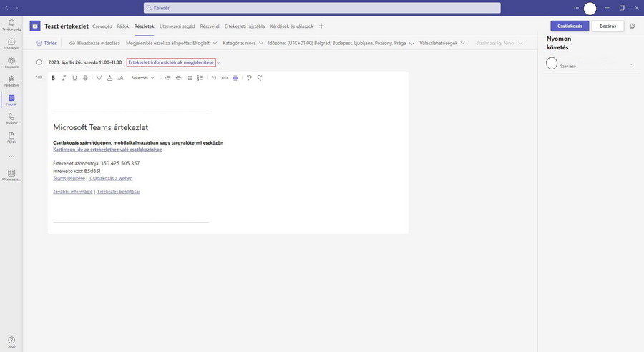Open Feladatok tasks in sidebar
644x352 pixels.
pos(11,82)
